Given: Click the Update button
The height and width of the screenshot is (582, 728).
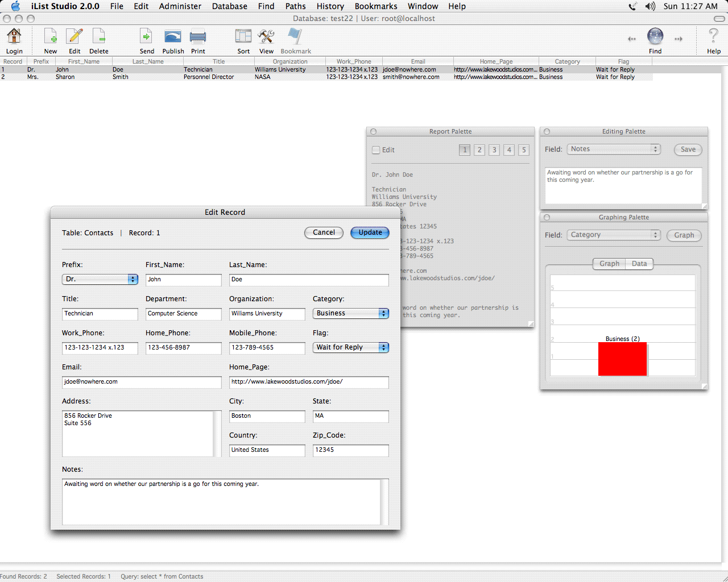Looking at the screenshot, I should click(x=370, y=232).
